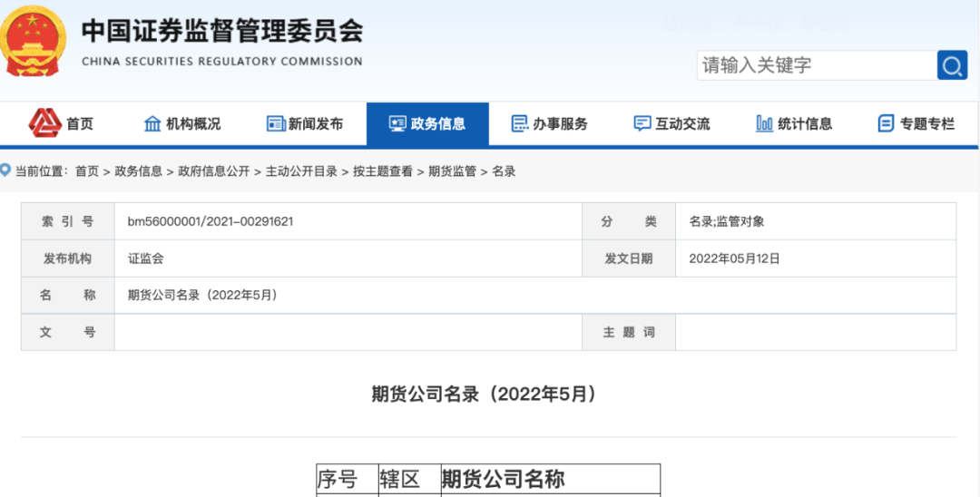
Task: Click the 分类 label cell
Action: pyautogui.click(x=629, y=221)
